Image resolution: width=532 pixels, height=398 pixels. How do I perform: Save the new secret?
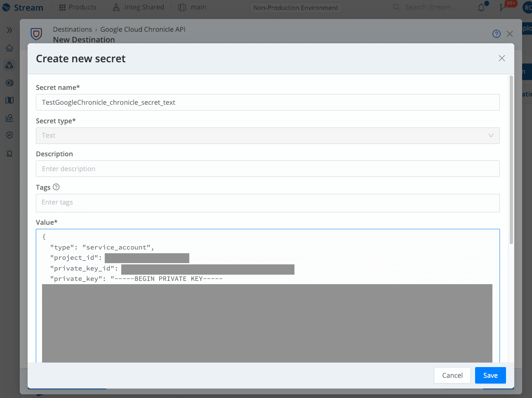490,375
